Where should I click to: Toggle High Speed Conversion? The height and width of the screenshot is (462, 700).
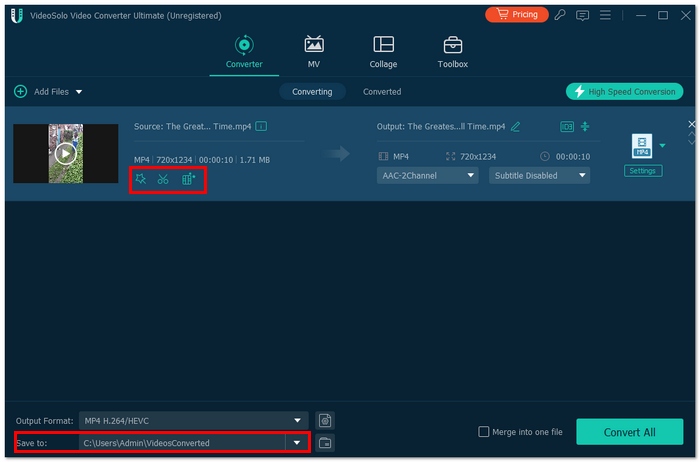(624, 91)
